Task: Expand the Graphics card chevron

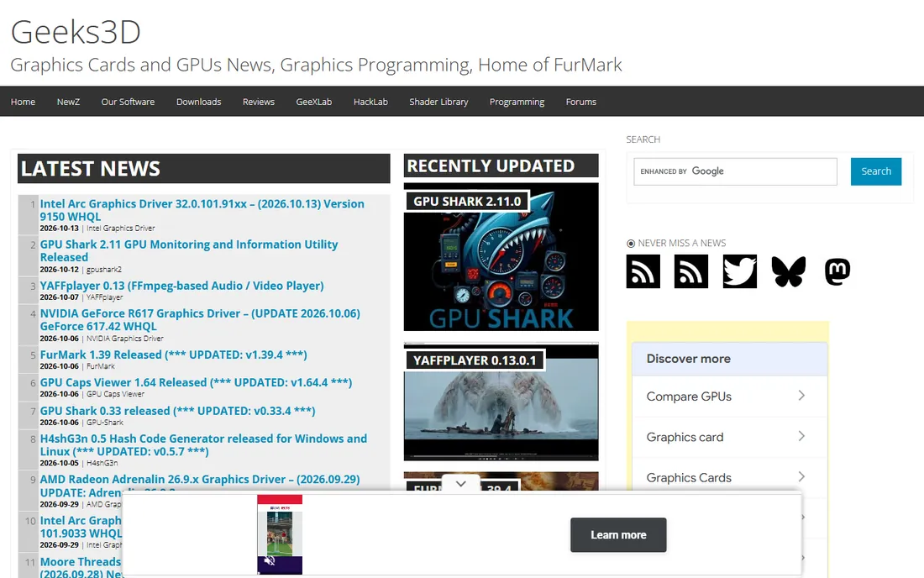Action: [x=801, y=436]
